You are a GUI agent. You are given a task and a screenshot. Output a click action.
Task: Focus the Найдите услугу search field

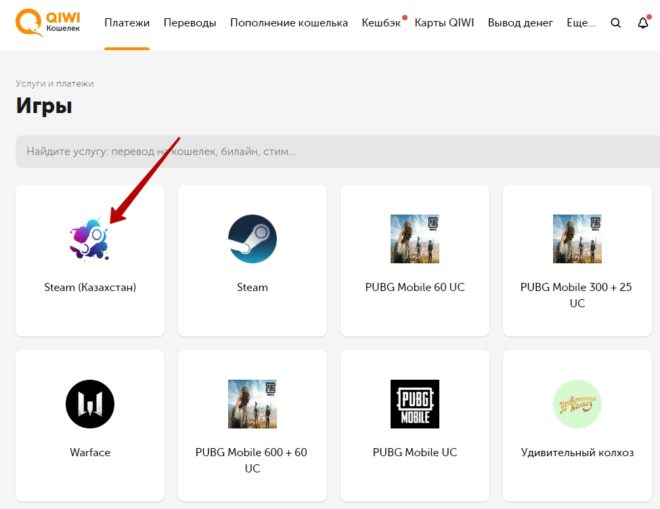pyautogui.click(x=338, y=152)
